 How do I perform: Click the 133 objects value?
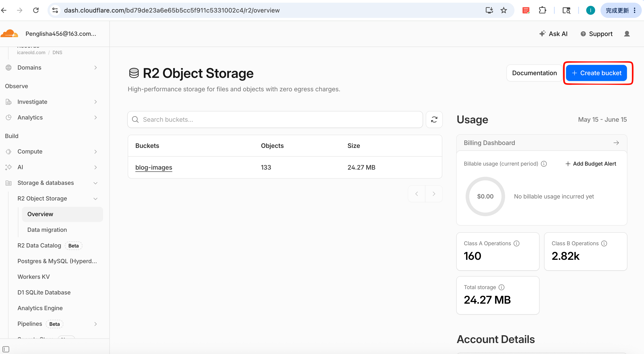266,167
